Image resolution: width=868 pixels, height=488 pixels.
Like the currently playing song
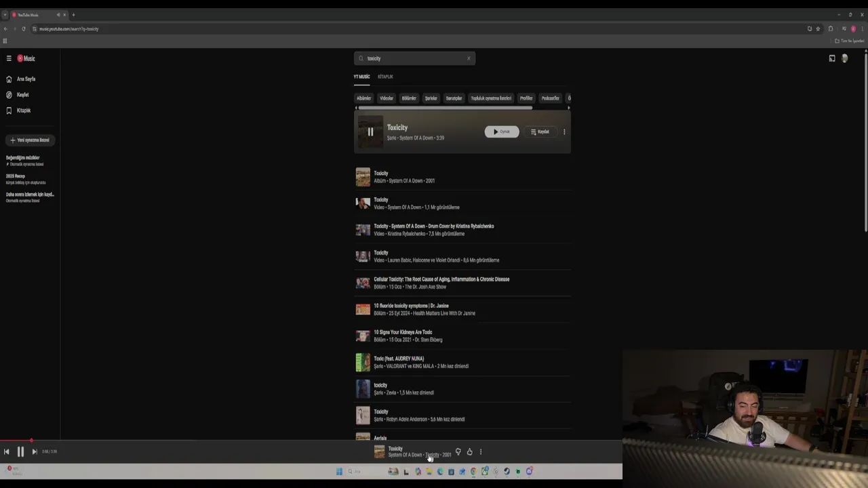pos(469,451)
